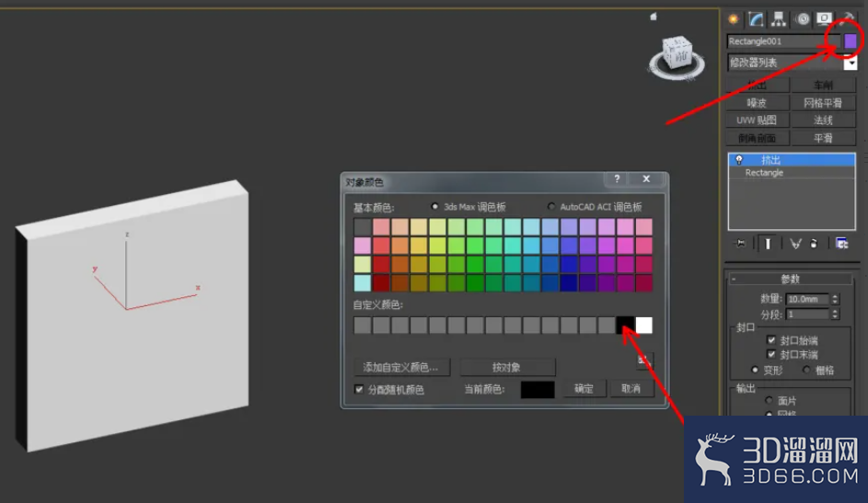
Task: Pick the black custom color swatch
Action: coord(625,325)
